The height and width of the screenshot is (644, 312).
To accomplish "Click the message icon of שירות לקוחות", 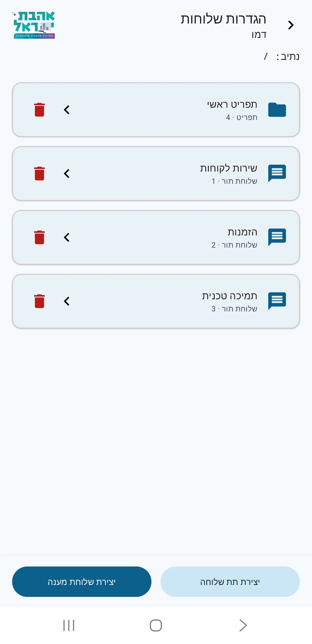I will [277, 173].
